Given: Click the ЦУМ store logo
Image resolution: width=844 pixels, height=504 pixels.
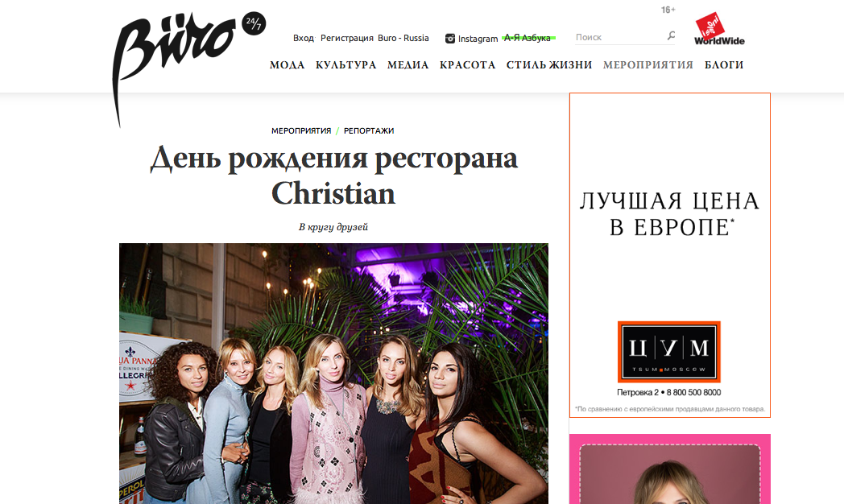Looking at the screenshot, I should pyautogui.click(x=669, y=352).
